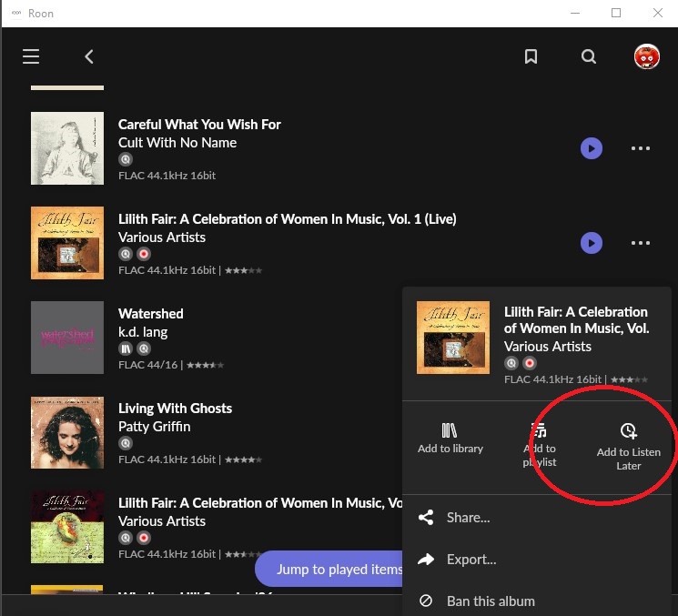
Task: Open artist Patty Griffin
Action: tap(155, 427)
